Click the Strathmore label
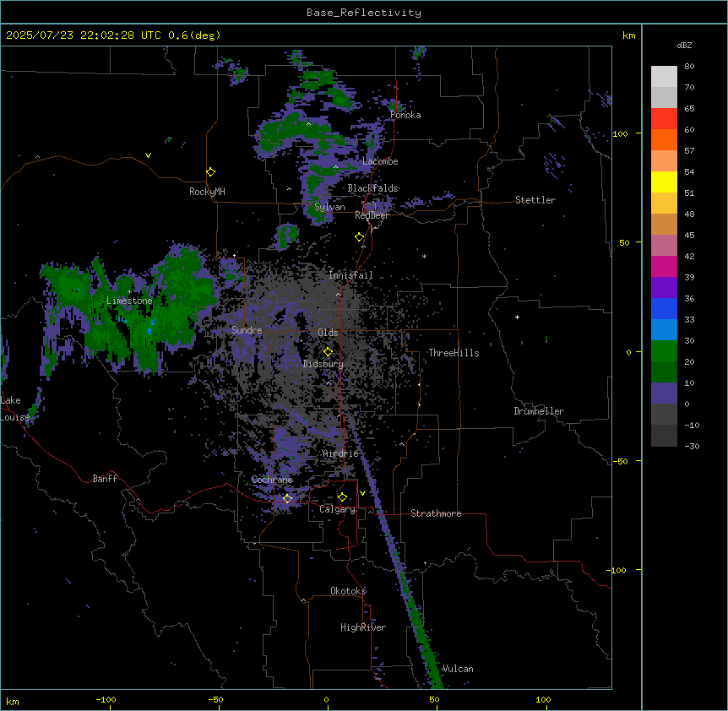Viewport: 728px width, 711px height. (x=436, y=513)
